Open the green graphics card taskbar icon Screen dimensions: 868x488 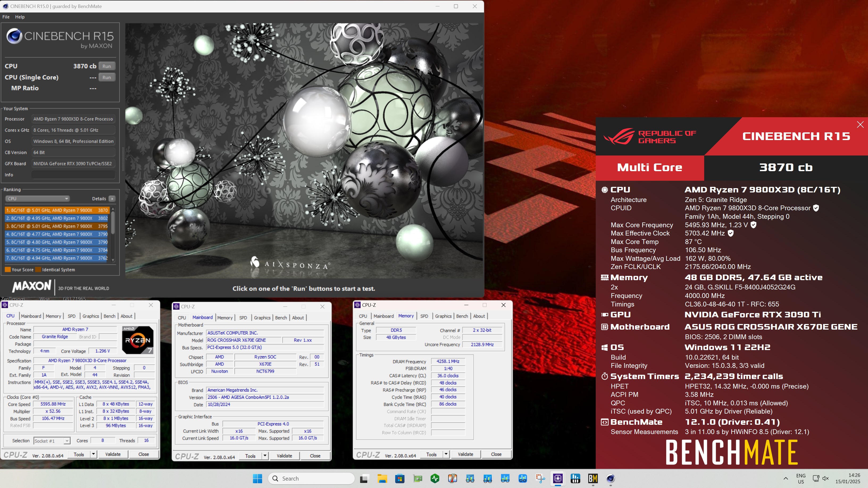click(x=418, y=479)
